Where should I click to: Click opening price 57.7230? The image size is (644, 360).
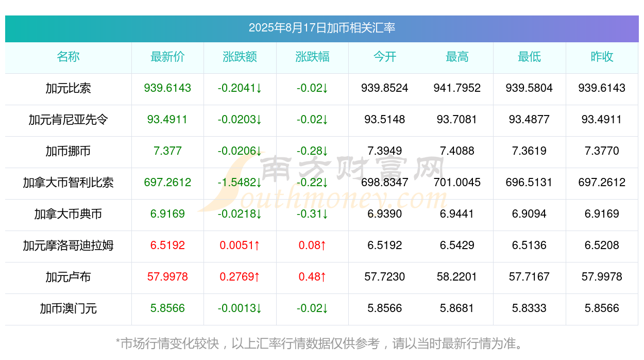click(x=385, y=277)
